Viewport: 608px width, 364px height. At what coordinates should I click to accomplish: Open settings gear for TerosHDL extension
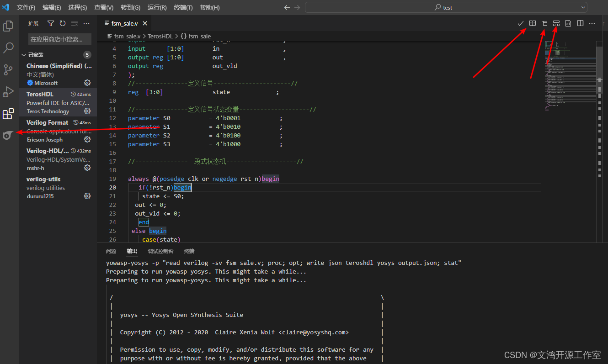[x=87, y=111]
